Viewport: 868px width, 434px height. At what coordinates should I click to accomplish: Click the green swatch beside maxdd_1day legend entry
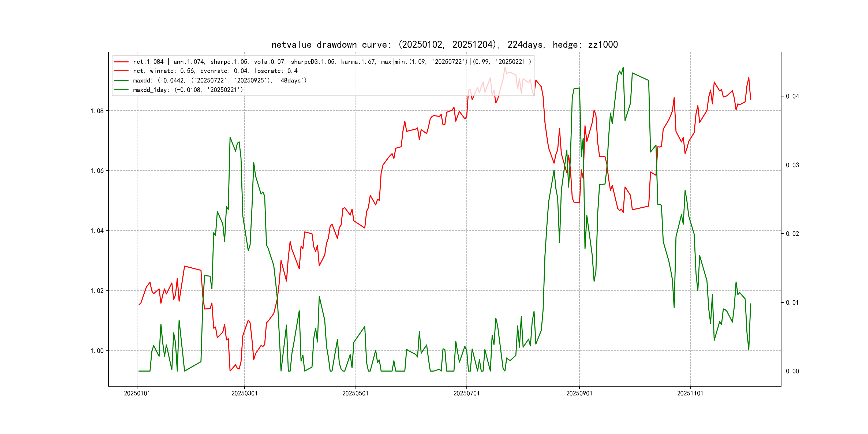(x=121, y=90)
